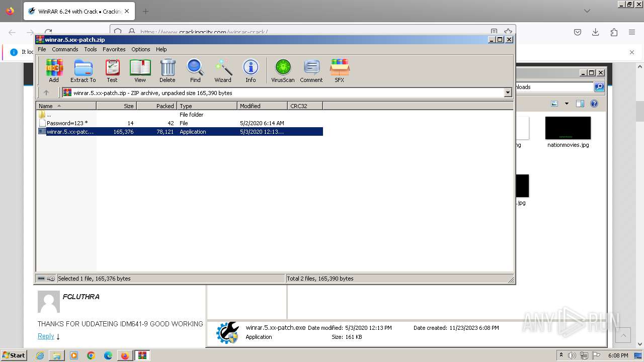Image resolution: width=644 pixels, height=362 pixels.
Task: Sort by the Name column header
Action: click(66, 106)
